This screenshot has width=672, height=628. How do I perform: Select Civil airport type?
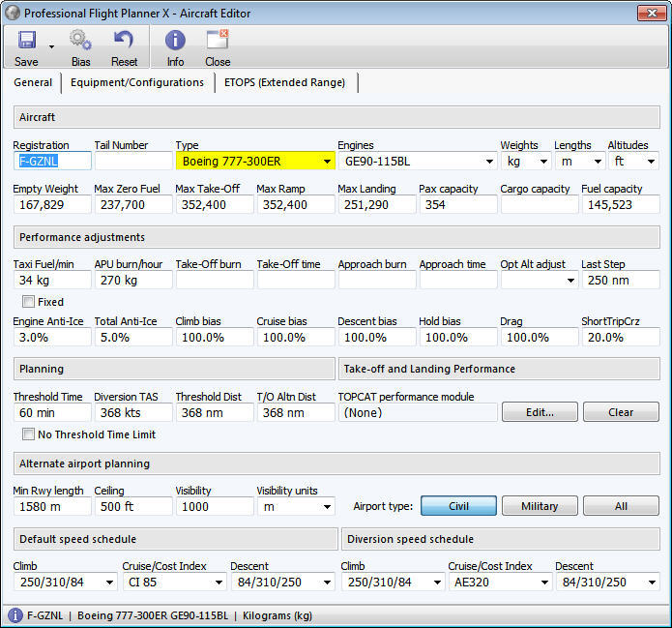pos(458,506)
